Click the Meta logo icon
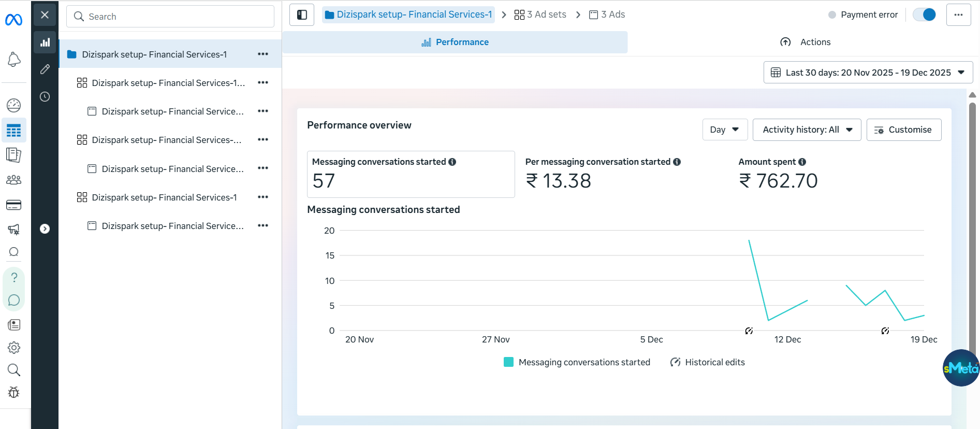This screenshot has height=429, width=980. pyautogui.click(x=13, y=20)
